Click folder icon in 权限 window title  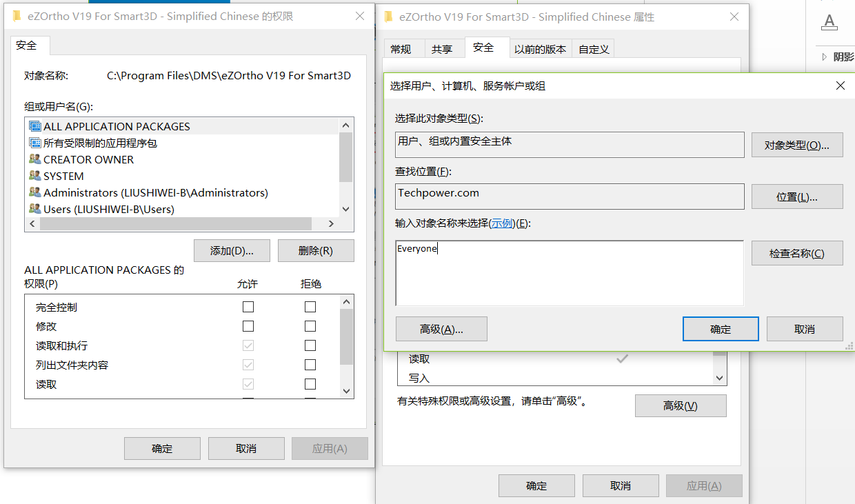tap(17, 16)
